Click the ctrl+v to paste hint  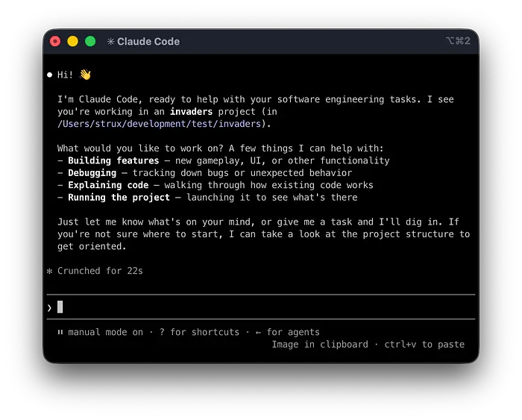point(424,345)
